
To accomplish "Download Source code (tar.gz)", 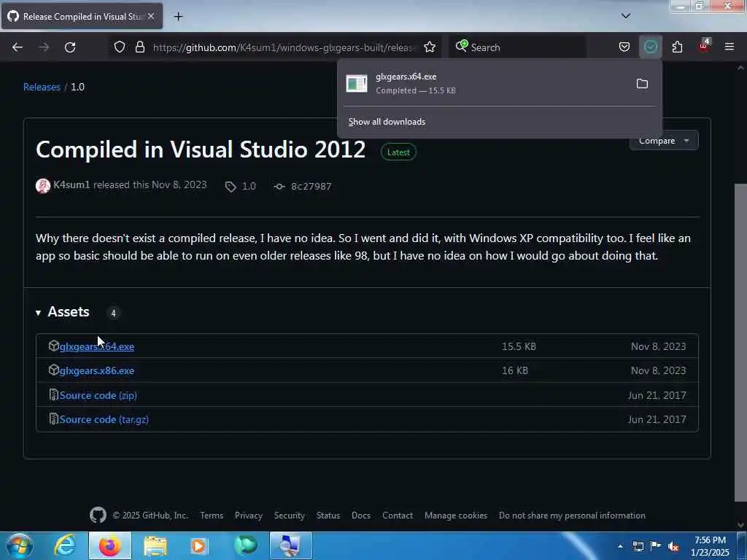I will 104,419.
